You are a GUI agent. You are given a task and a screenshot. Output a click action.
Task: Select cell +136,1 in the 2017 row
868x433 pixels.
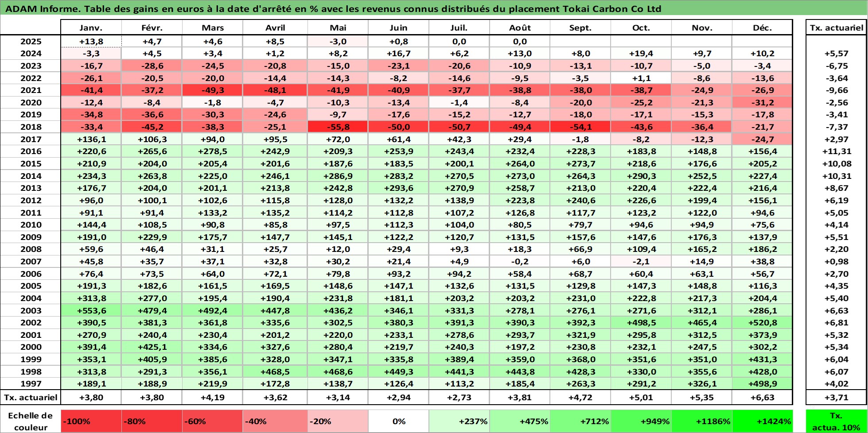91,139
